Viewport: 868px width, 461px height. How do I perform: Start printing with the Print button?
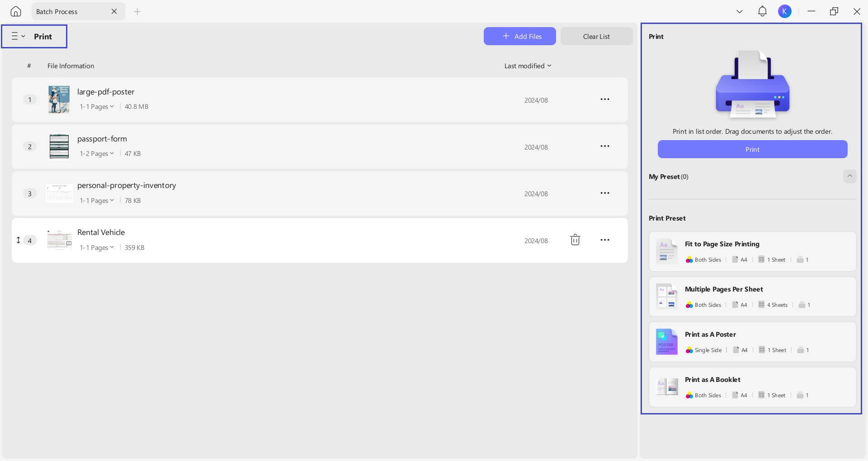(x=752, y=149)
